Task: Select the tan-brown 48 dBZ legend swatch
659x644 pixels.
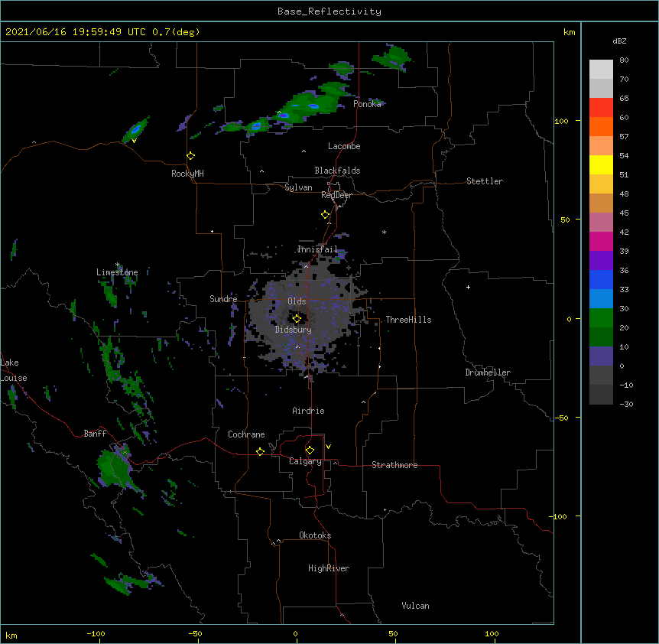Action: (x=601, y=203)
